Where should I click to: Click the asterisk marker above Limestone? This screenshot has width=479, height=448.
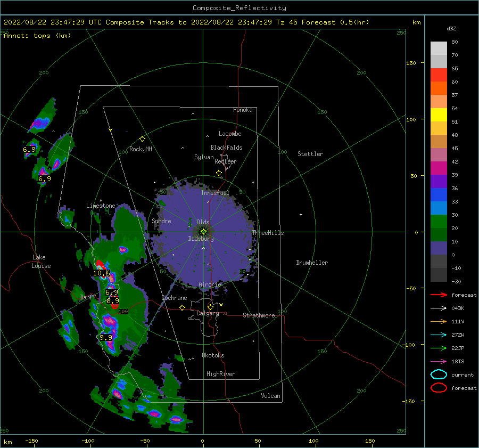[101, 201]
